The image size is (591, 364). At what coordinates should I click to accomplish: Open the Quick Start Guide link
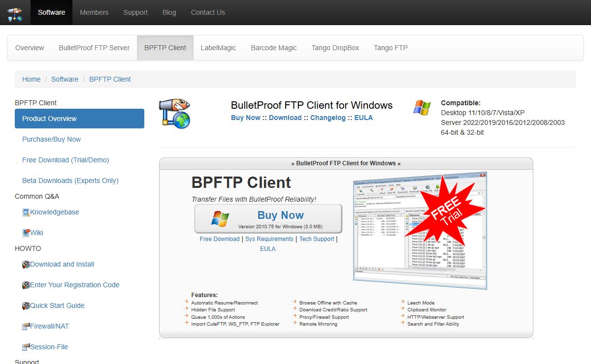(x=57, y=305)
